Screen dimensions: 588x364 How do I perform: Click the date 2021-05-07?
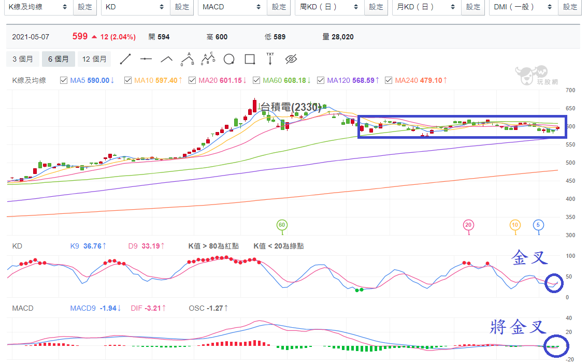(x=31, y=37)
